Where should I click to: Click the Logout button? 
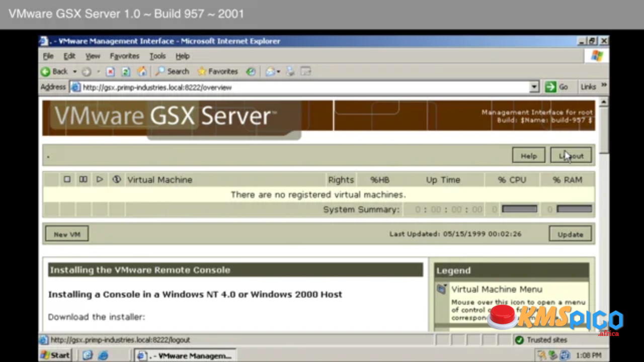click(571, 156)
